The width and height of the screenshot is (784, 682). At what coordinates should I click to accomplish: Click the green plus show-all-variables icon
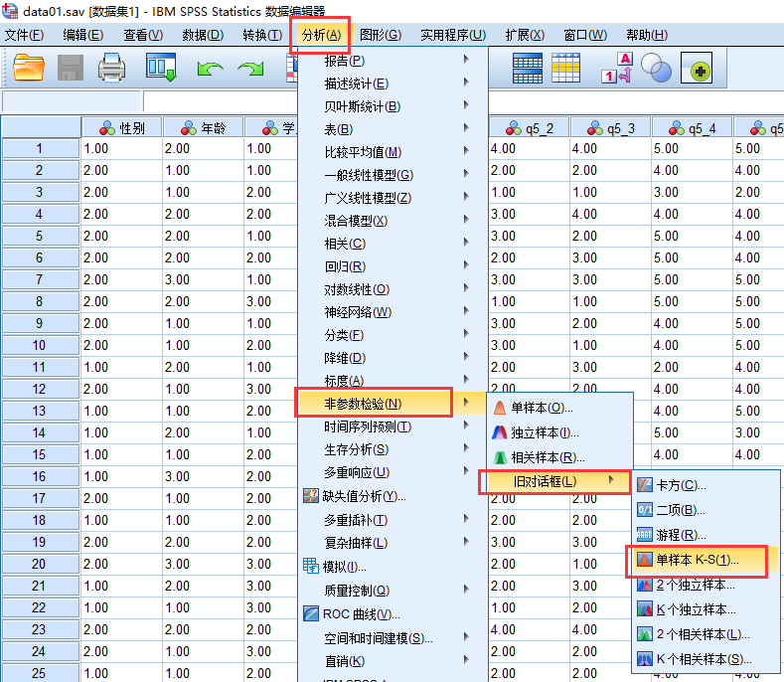click(697, 68)
